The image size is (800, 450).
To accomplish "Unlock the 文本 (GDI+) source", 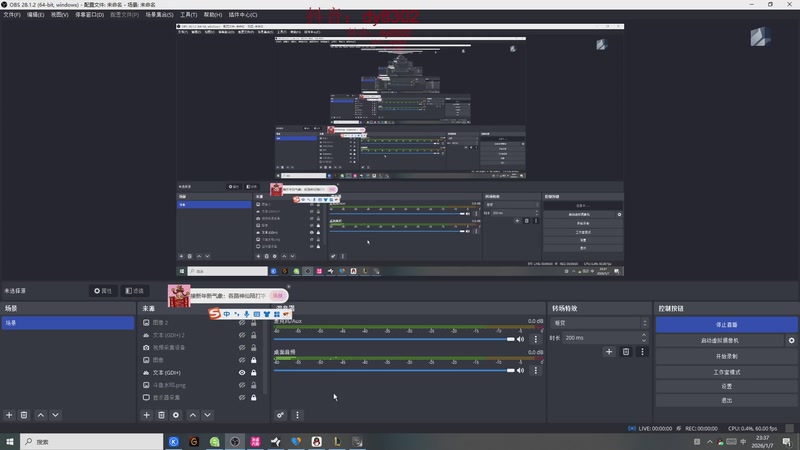I will coord(254,372).
